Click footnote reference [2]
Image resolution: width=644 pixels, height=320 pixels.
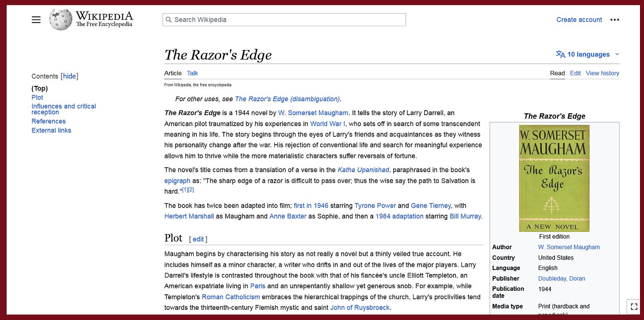coord(191,189)
